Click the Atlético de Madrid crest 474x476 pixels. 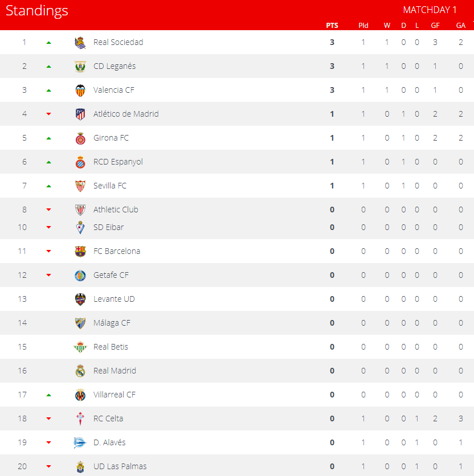pyautogui.click(x=80, y=114)
